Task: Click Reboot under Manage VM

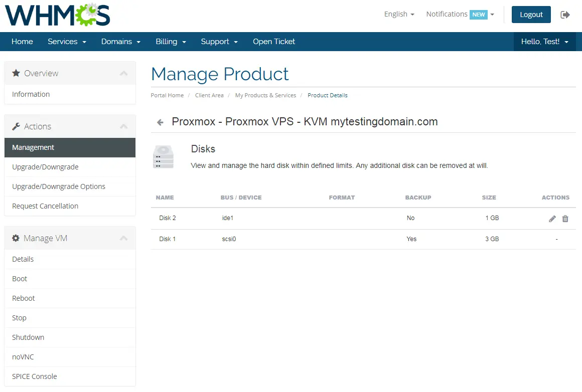Action: click(x=70, y=298)
